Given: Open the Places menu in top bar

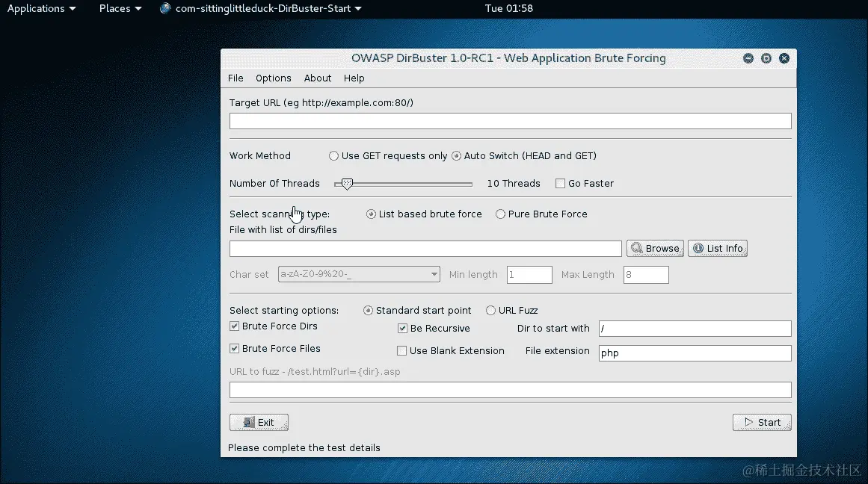Looking at the screenshot, I should tap(120, 8).
